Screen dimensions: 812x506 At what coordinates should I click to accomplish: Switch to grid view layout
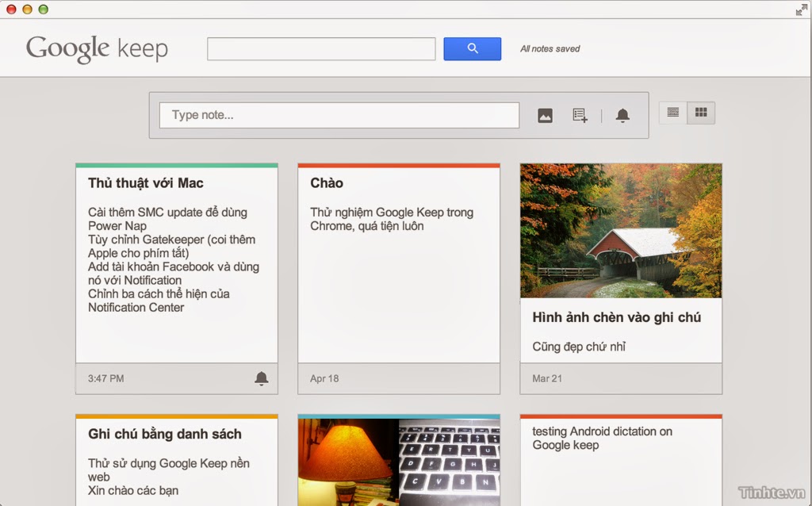[x=701, y=113]
